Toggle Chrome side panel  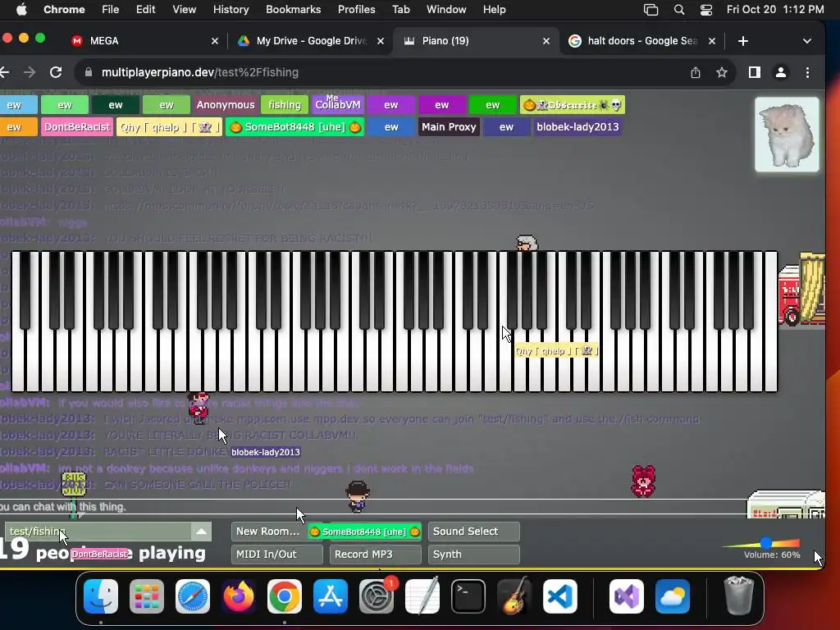755,72
